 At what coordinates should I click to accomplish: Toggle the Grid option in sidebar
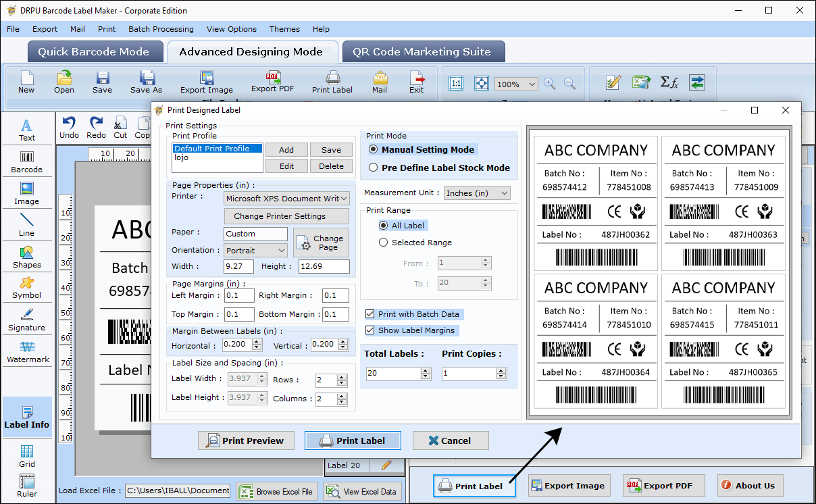point(27,456)
